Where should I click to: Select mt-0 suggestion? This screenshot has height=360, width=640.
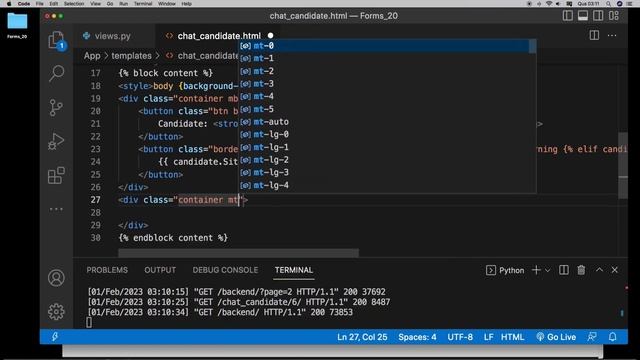[x=384, y=46]
